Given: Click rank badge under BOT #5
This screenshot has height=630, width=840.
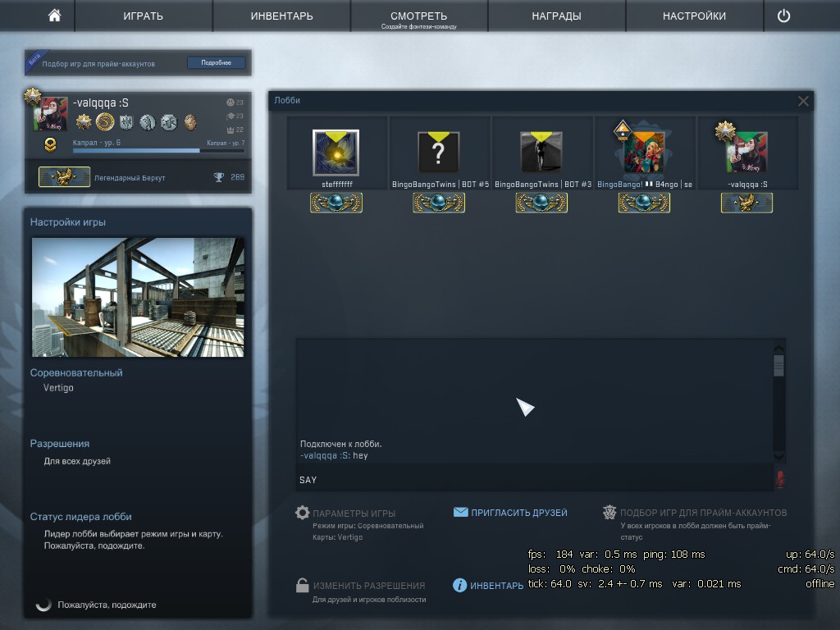Looking at the screenshot, I should [x=439, y=203].
